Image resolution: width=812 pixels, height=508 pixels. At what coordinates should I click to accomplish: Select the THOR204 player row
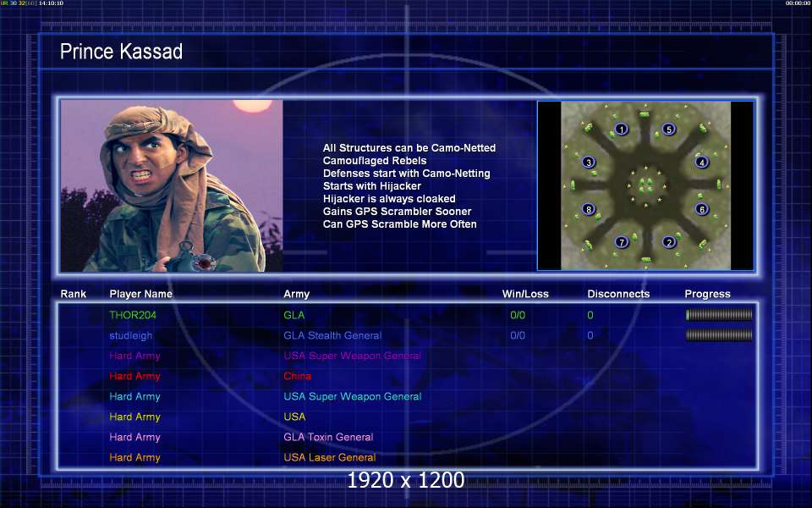click(407, 315)
